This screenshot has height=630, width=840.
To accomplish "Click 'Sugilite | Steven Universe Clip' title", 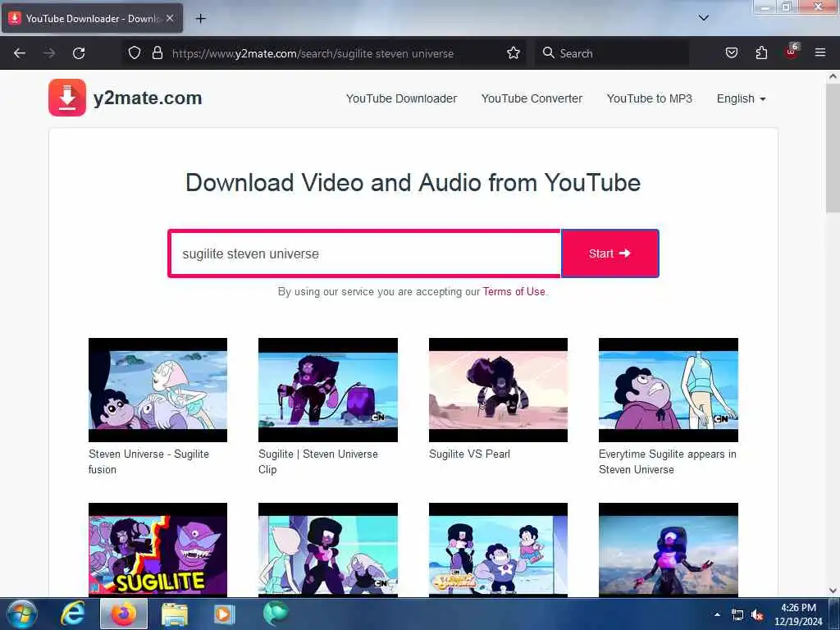I will [x=318, y=461].
